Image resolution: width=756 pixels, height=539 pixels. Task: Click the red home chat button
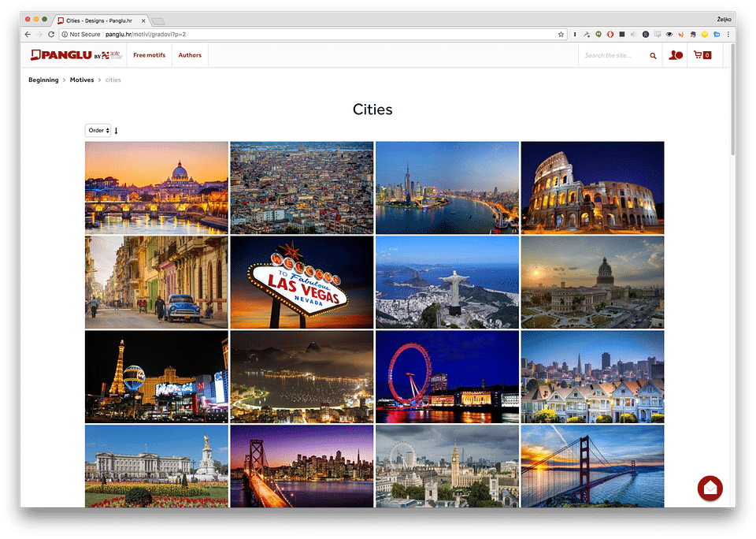[710, 489]
